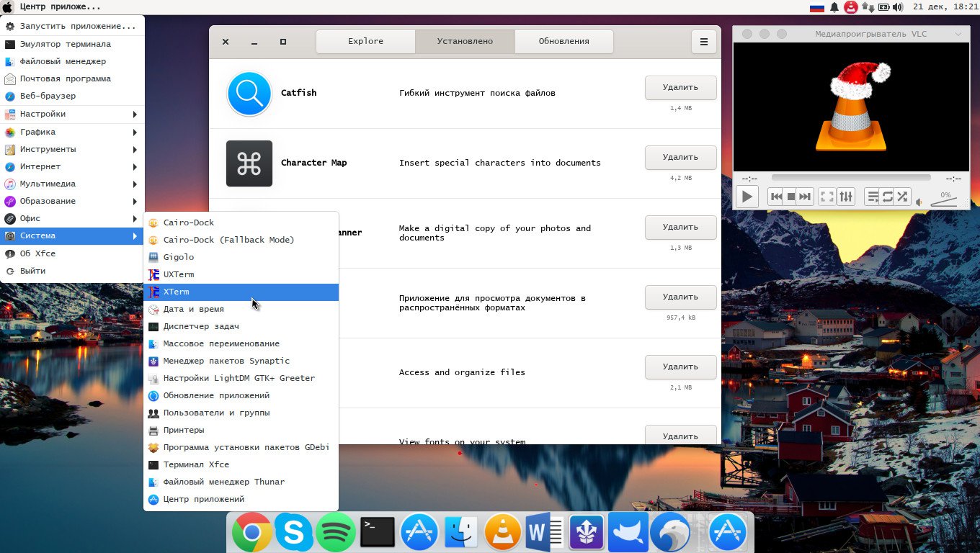Toggle VLC loop playback mode
The height and width of the screenshot is (553, 980).
pos(887,197)
